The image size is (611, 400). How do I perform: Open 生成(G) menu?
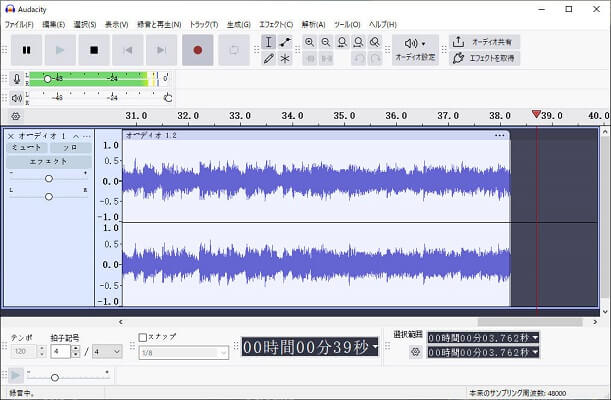click(238, 24)
